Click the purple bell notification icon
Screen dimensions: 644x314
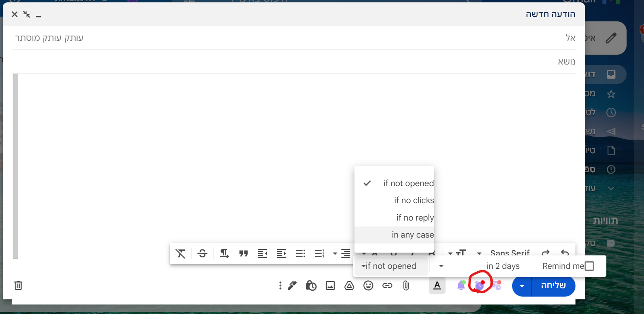[x=461, y=285]
